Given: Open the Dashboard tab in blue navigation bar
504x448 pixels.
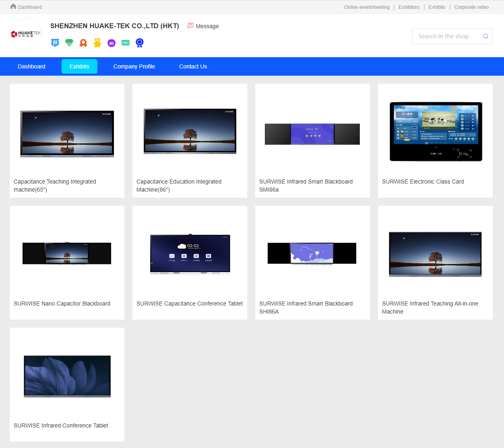Looking at the screenshot, I should [x=31, y=66].
